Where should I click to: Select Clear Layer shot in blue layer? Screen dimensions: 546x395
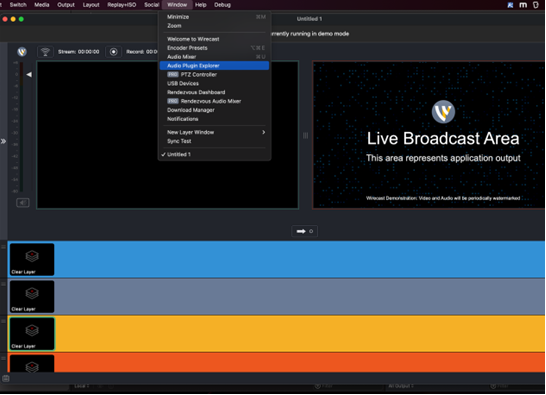(32, 260)
